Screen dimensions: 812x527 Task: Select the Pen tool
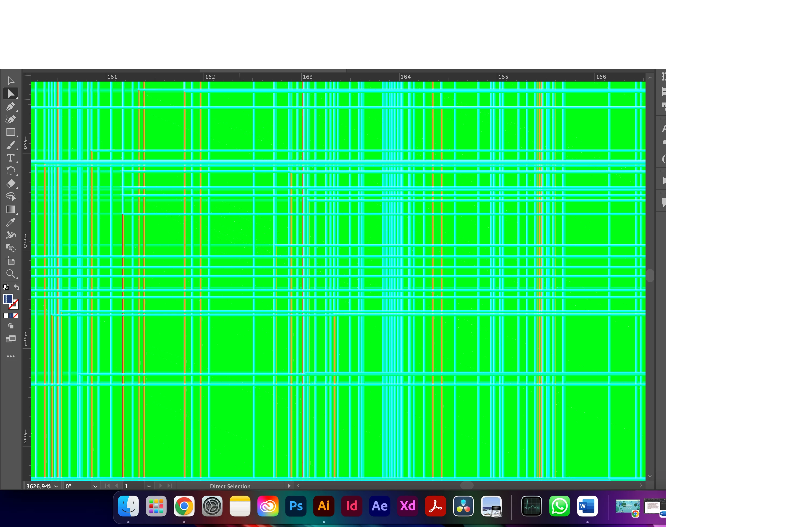[10, 106]
